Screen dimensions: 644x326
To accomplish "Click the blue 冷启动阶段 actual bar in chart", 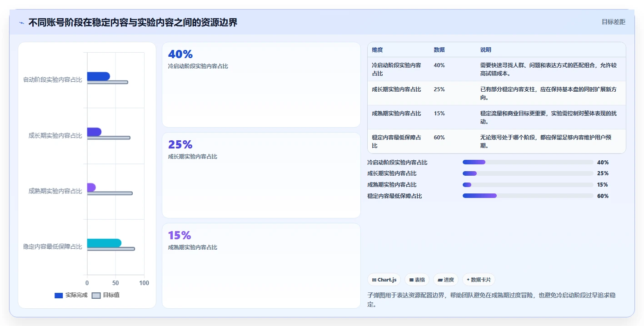I will click(99, 76).
